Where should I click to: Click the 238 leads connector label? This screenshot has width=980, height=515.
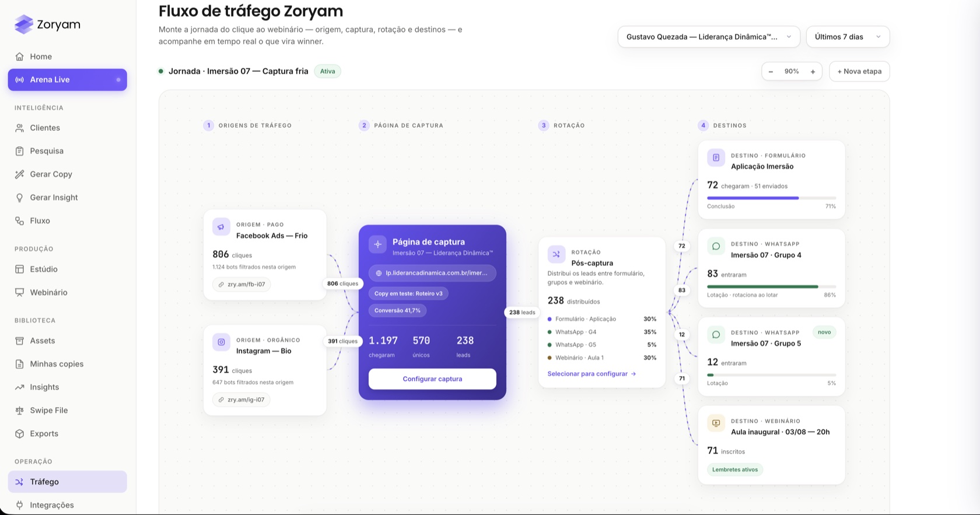[522, 313]
